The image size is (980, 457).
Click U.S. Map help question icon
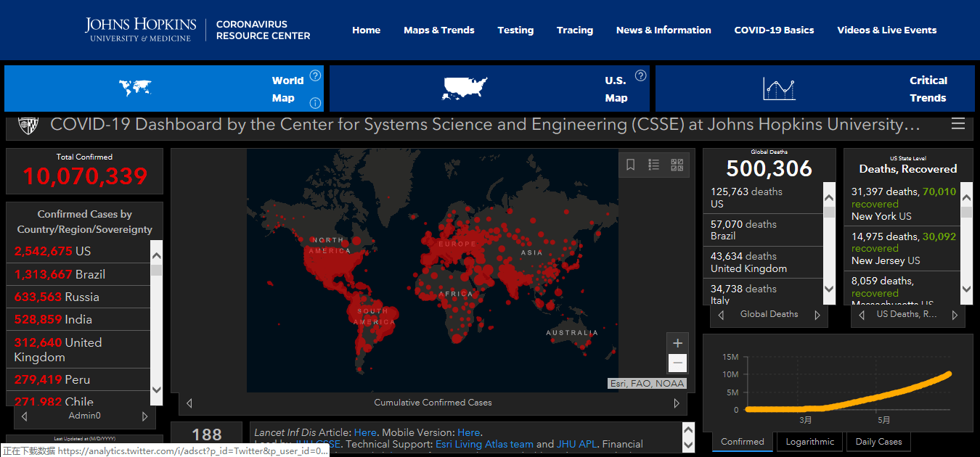click(640, 75)
